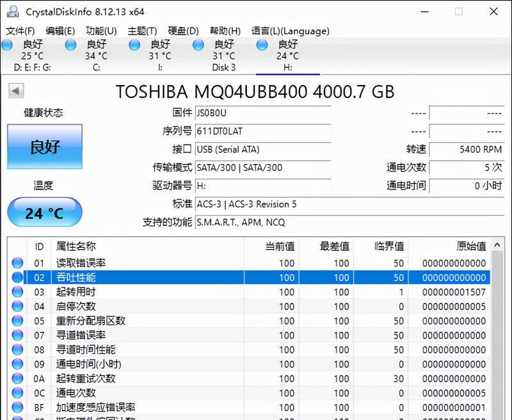Click the blue status dot of attribute 0A
This screenshot has width=512, height=420.
click(x=18, y=378)
